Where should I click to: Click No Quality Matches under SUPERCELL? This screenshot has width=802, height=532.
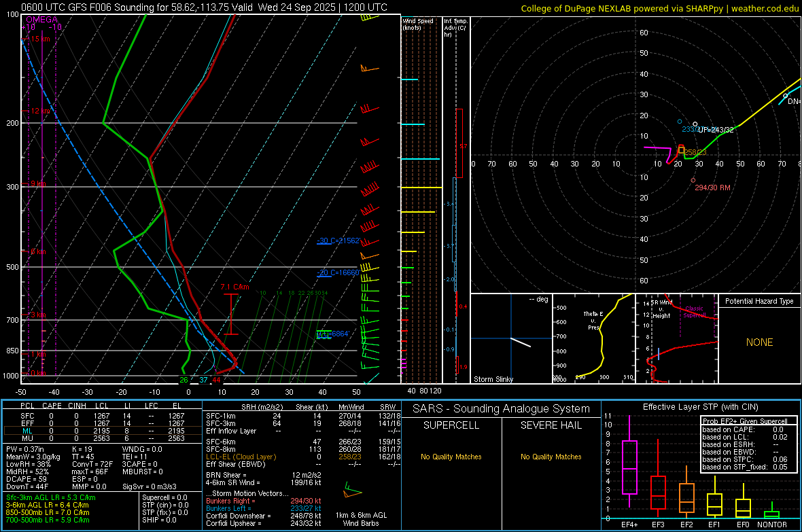pos(451,457)
